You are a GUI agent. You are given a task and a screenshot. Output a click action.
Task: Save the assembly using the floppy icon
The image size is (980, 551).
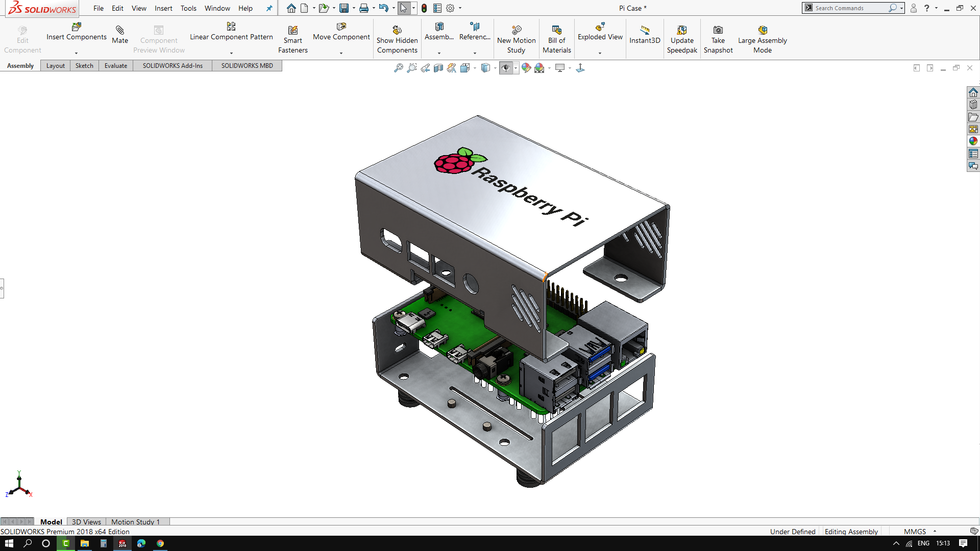tap(344, 8)
